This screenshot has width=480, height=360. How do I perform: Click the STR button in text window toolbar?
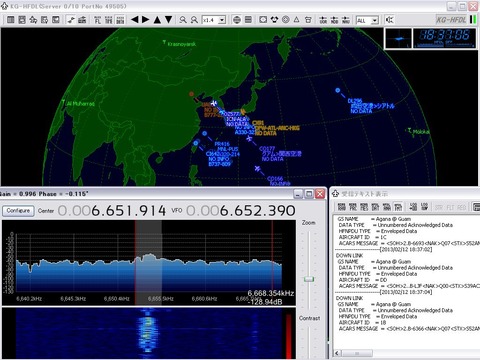click(439, 207)
